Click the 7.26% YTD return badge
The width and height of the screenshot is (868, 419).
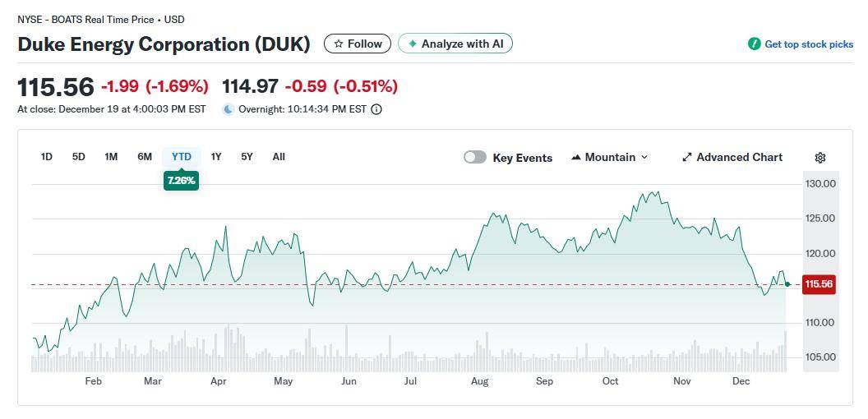coord(181,181)
